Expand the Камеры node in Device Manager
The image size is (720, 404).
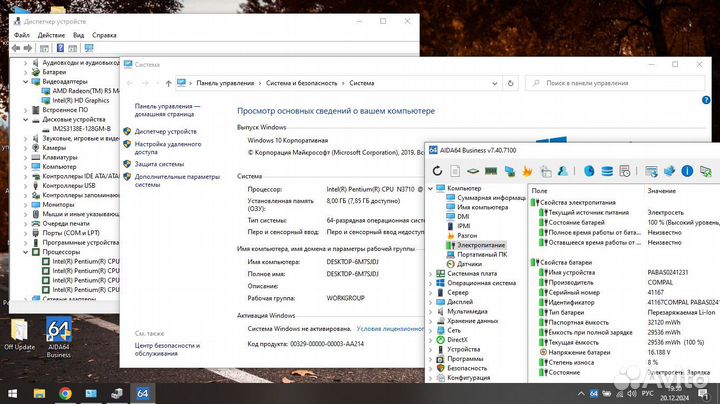point(26,148)
